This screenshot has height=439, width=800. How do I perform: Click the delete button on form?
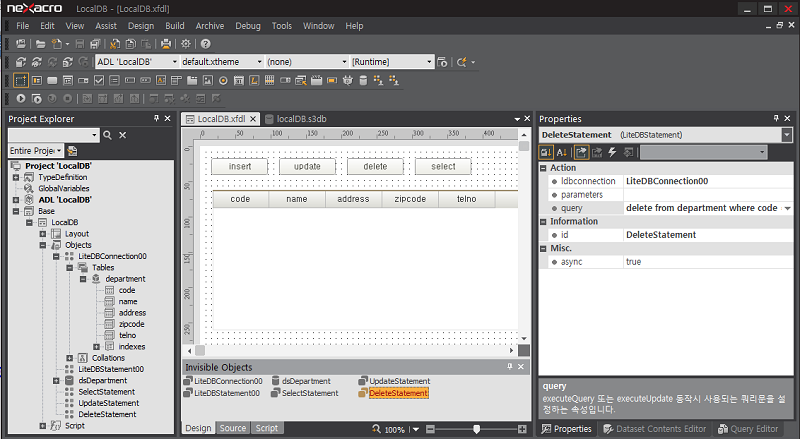pyautogui.click(x=375, y=166)
